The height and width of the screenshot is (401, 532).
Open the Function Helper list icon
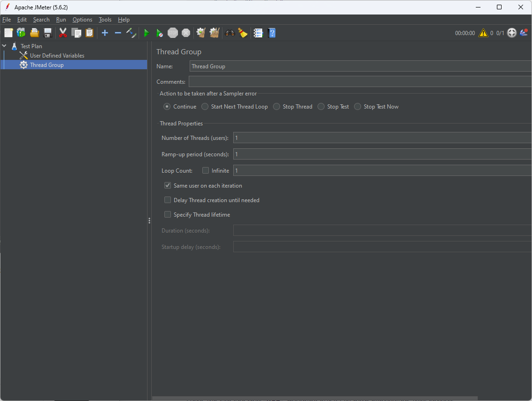[x=258, y=33]
